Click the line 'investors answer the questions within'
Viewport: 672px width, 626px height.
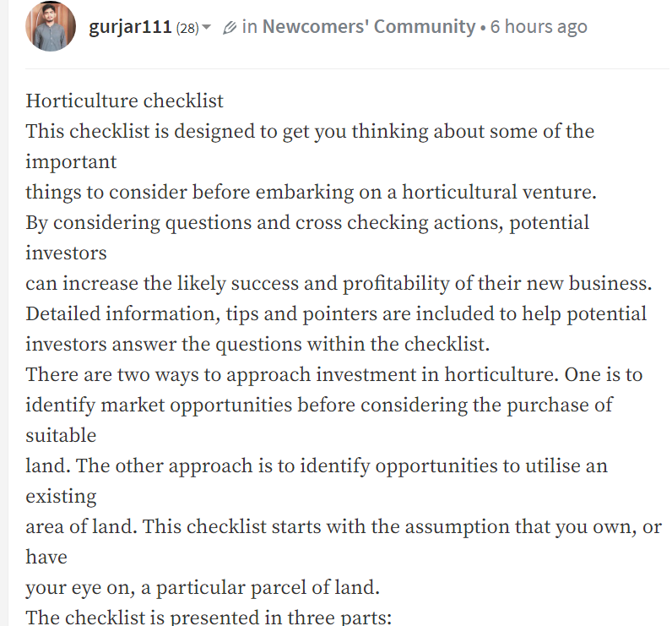[257, 345]
